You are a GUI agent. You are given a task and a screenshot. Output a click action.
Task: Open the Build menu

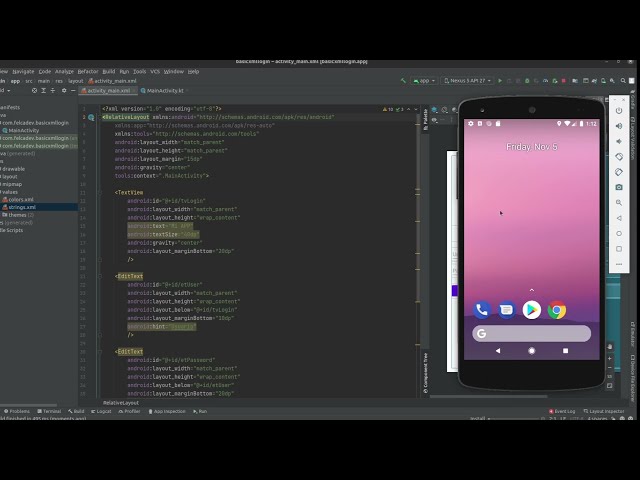click(109, 71)
